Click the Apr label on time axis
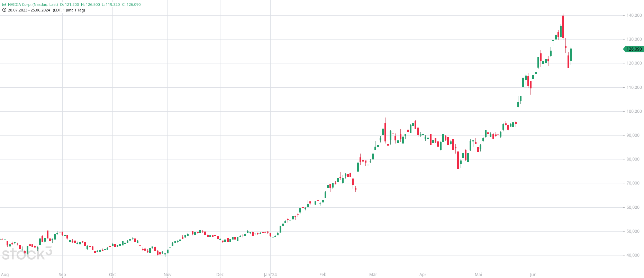 point(423,275)
